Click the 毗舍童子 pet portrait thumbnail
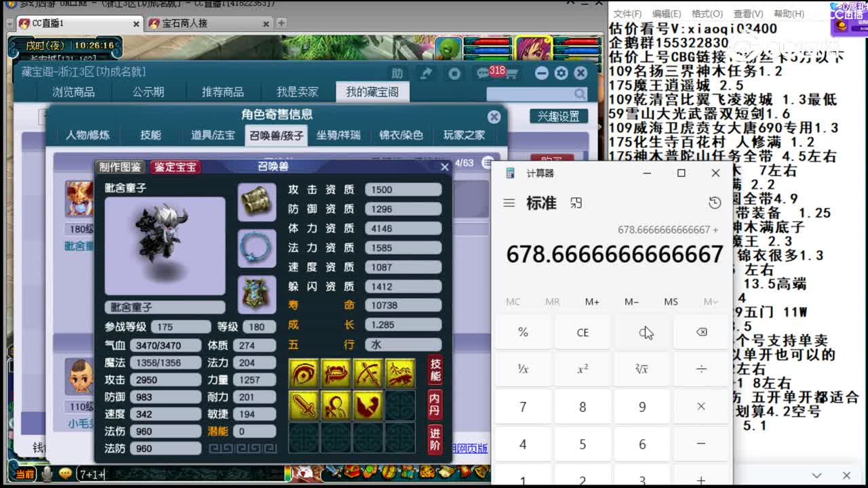This screenshot has width=868, height=488. pos(79,199)
